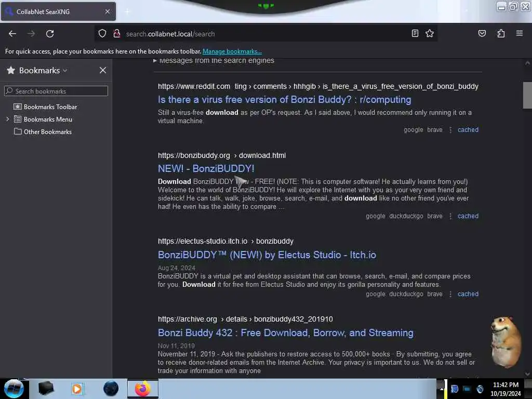Click the page vertical scrollbar thumb

(x=527, y=96)
